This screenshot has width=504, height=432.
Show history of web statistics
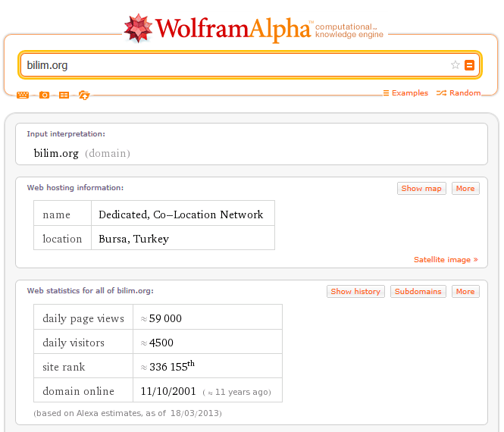(355, 292)
